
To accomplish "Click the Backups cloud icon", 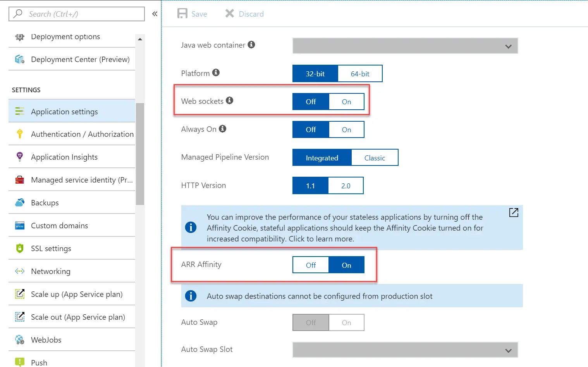I will (x=19, y=203).
